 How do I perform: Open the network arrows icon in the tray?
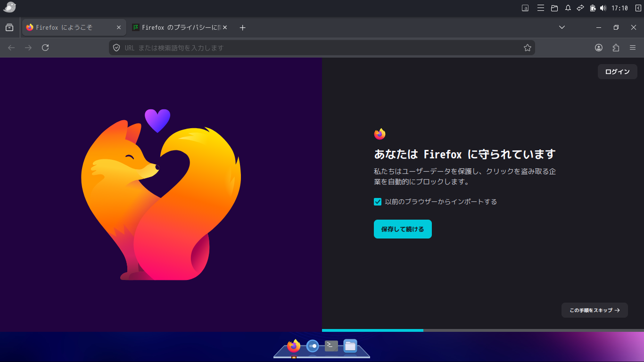pyautogui.click(x=580, y=8)
